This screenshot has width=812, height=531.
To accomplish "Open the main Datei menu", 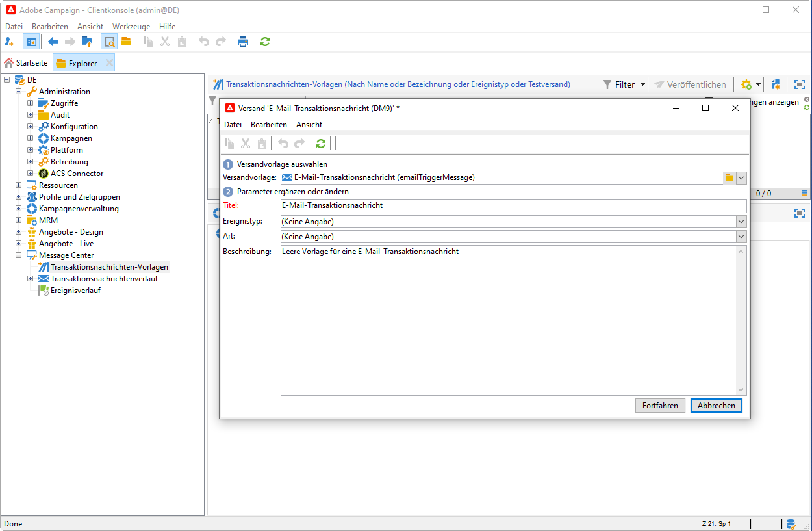I will pyautogui.click(x=14, y=27).
